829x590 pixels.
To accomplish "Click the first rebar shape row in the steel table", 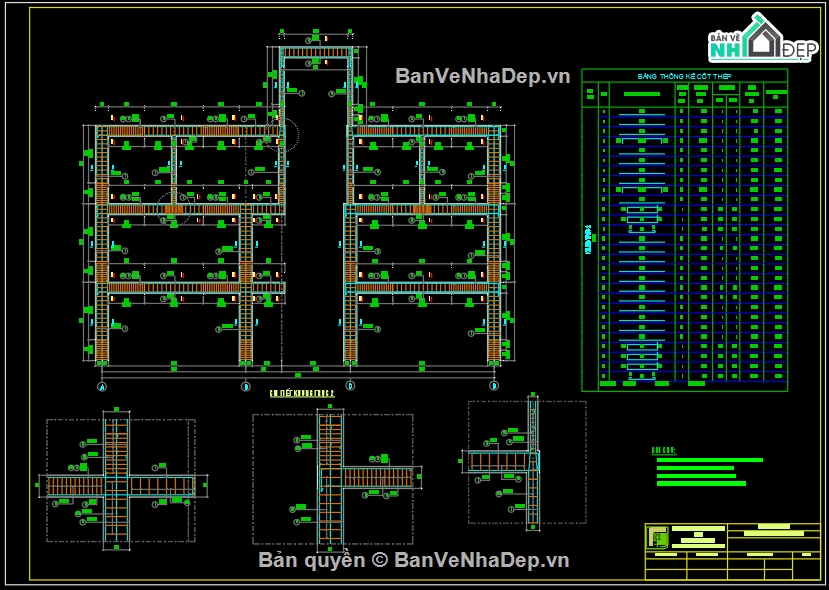I will pyautogui.click(x=642, y=113).
